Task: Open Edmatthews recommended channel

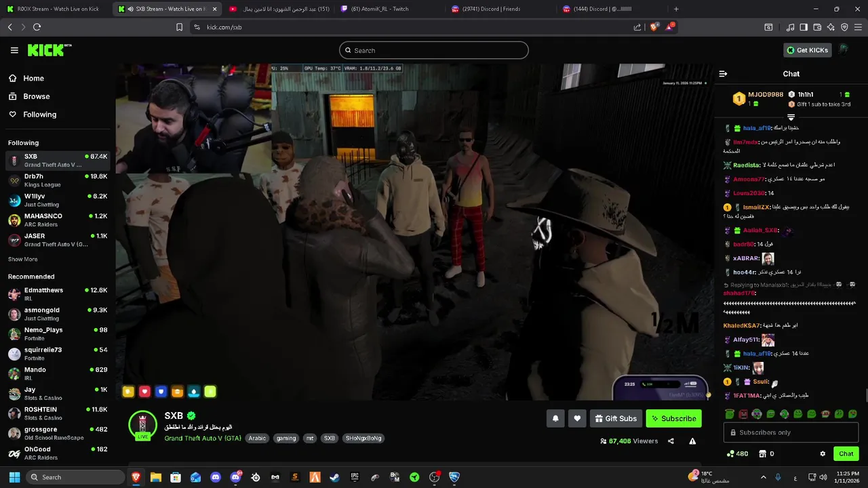Action: [58, 294]
